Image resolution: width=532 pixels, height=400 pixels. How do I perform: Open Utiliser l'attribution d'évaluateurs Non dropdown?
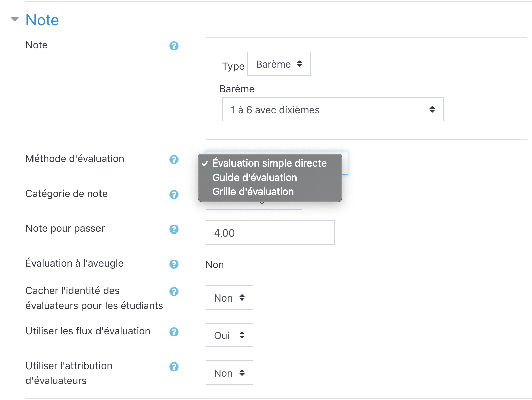pyautogui.click(x=229, y=373)
